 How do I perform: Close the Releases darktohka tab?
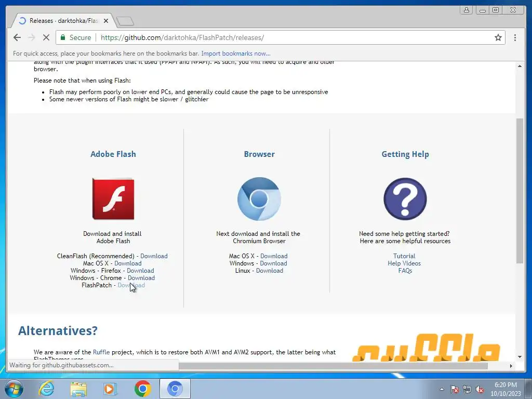point(106,21)
